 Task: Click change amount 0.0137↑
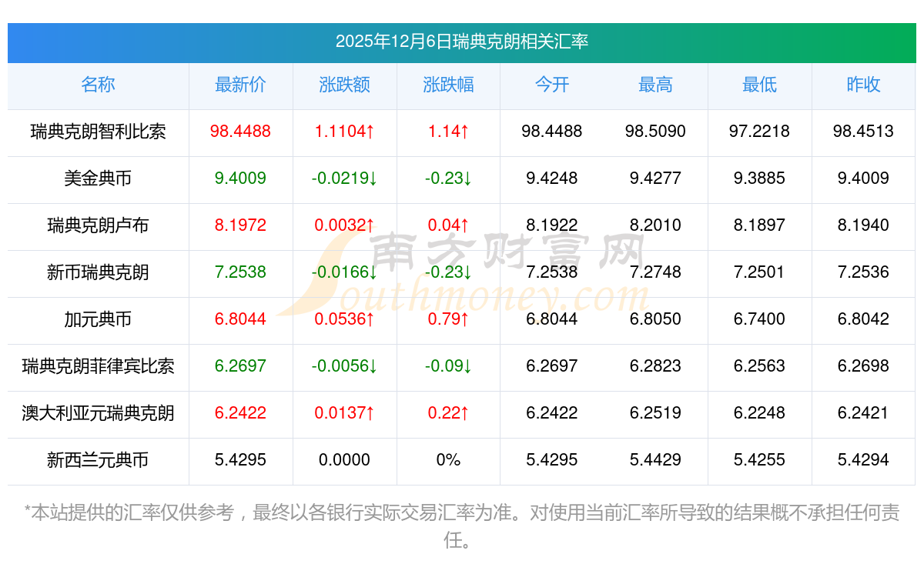(x=344, y=413)
